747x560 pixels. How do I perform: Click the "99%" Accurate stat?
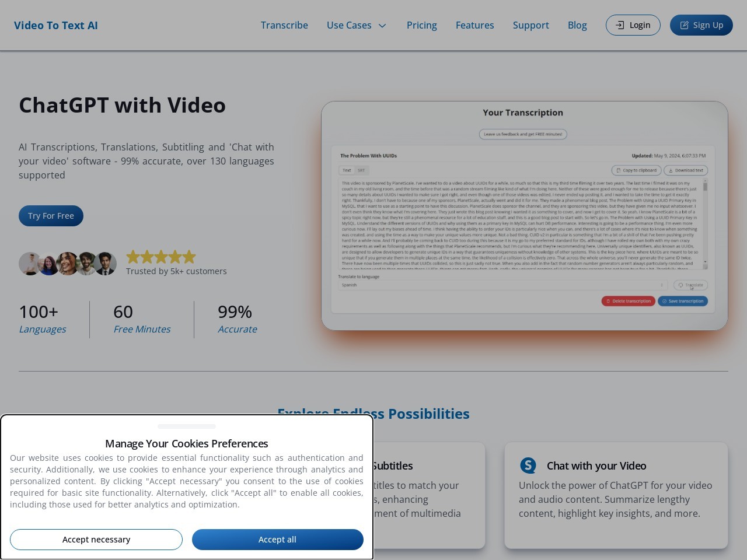coord(238,319)
